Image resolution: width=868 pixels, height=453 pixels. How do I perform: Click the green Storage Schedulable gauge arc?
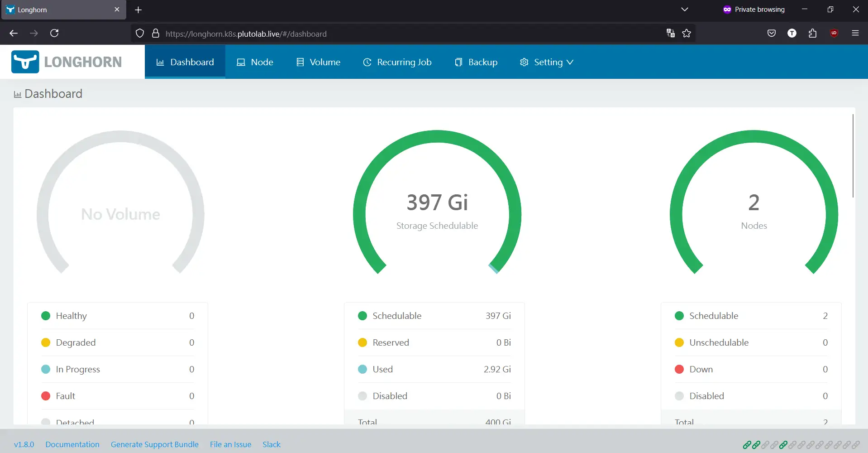pyautogui.click(x=437, y=137)
